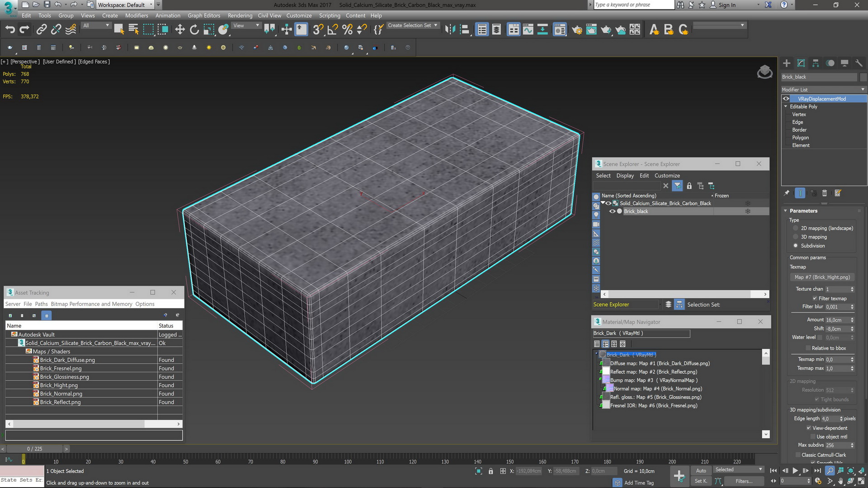Open the Modifiers menu
Screen dimensions: 868x488
[x=137, y=15]
